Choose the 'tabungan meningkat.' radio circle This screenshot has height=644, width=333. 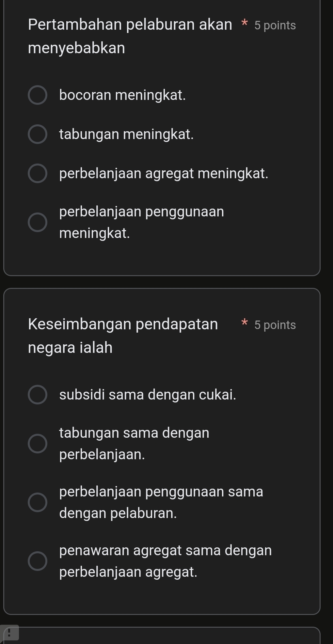pos(38,134)
